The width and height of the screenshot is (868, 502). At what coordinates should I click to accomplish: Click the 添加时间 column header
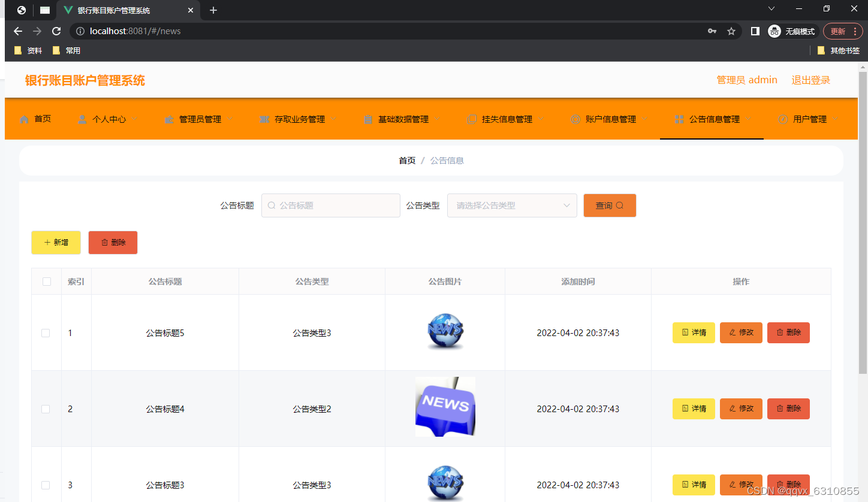[x=578, y=282]
